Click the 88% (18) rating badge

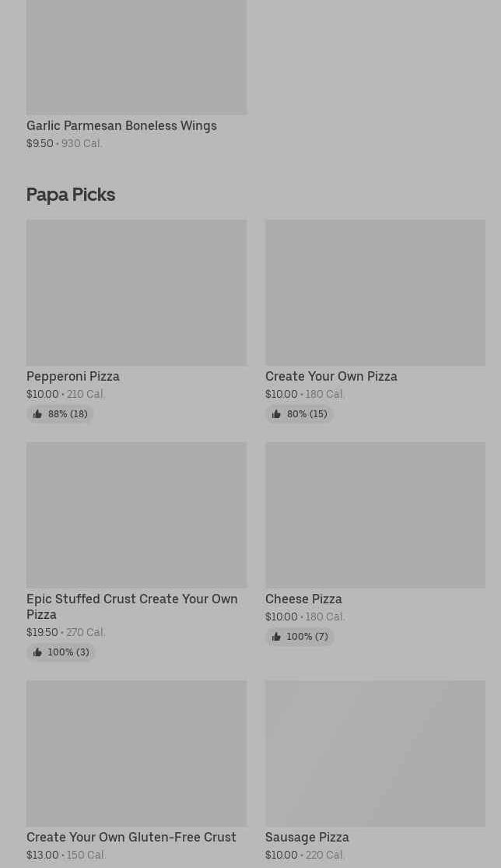[61, 414]
